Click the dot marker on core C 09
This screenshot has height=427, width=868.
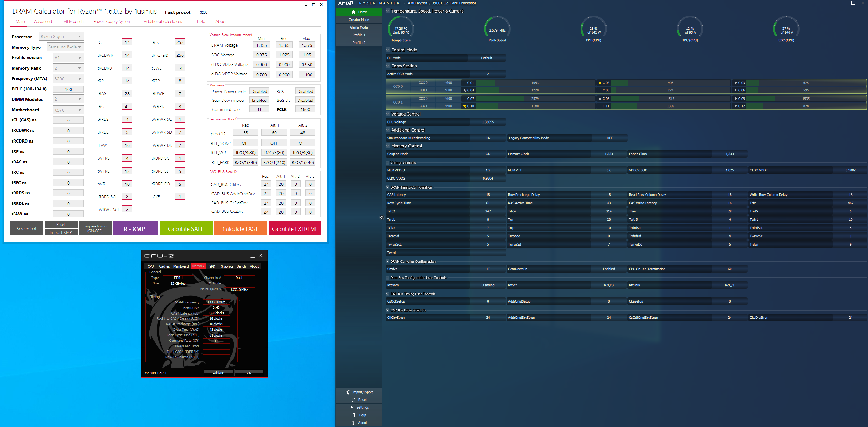735,99
